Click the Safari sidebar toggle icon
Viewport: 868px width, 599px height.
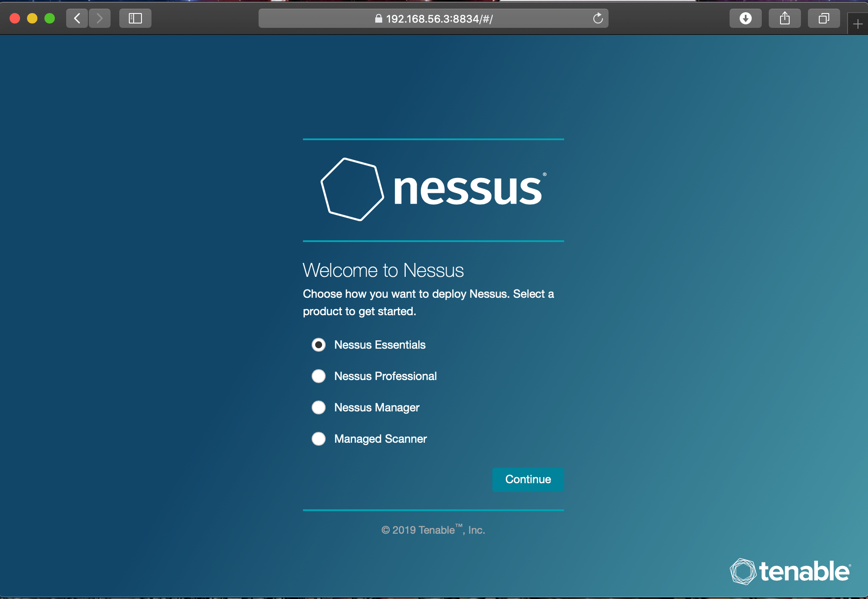pyautogui.click(x=135, y=18)
